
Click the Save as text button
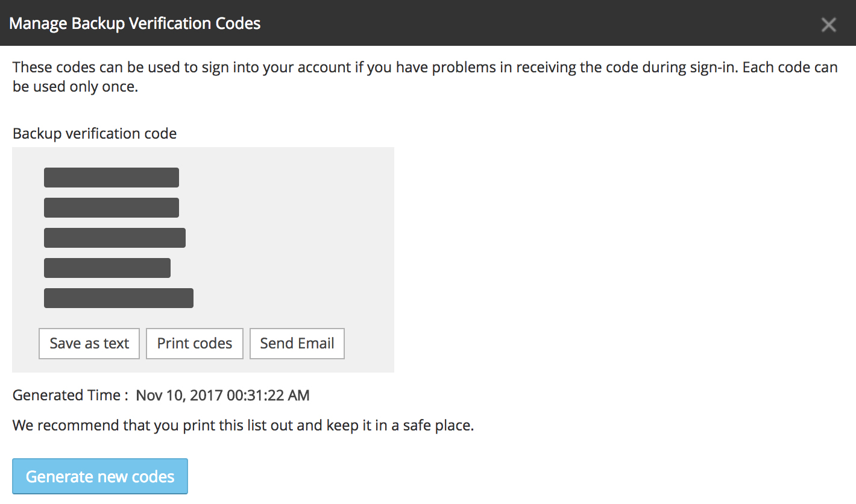89,344
